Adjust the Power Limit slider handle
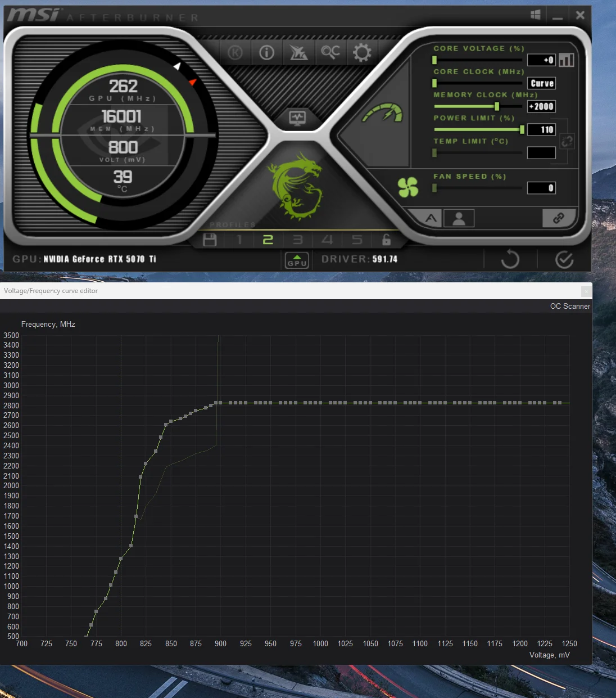This screenshot has width=616, height=698. click(522, 130)
